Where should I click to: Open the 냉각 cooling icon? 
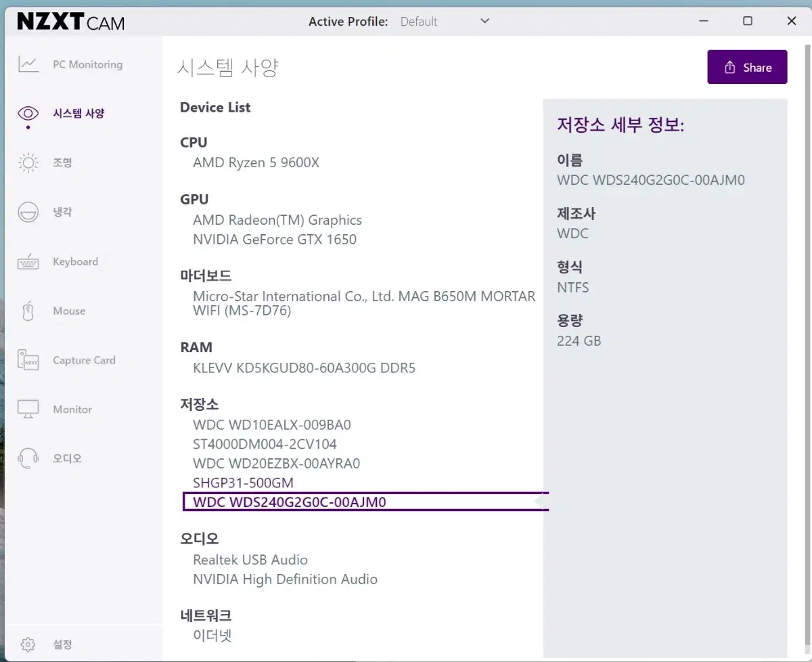(28, 212)
